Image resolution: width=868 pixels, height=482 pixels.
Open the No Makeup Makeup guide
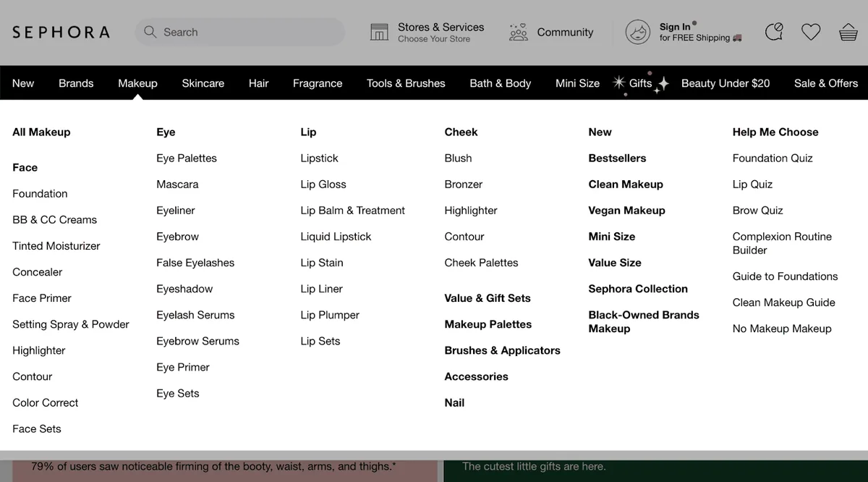[782, 329]
